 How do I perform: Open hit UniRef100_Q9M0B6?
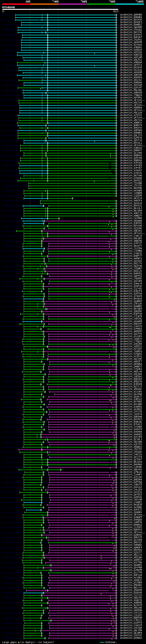point(131,15)
